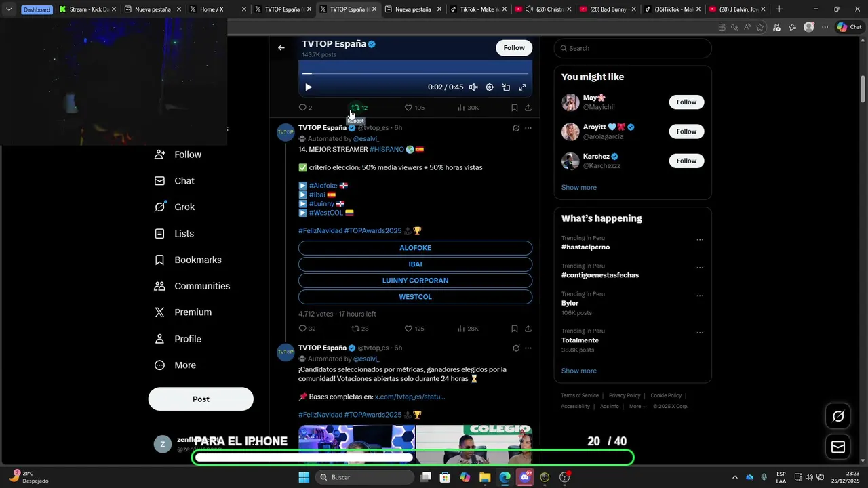Vote for IBAI in the poll
868x488 pixels.
(415, 264)
